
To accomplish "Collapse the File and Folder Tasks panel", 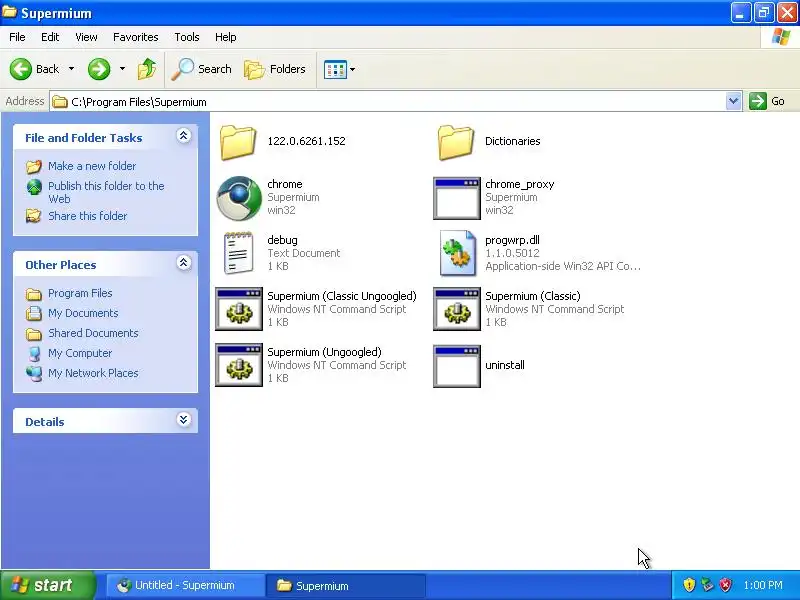I will click(x=184, y=135).
